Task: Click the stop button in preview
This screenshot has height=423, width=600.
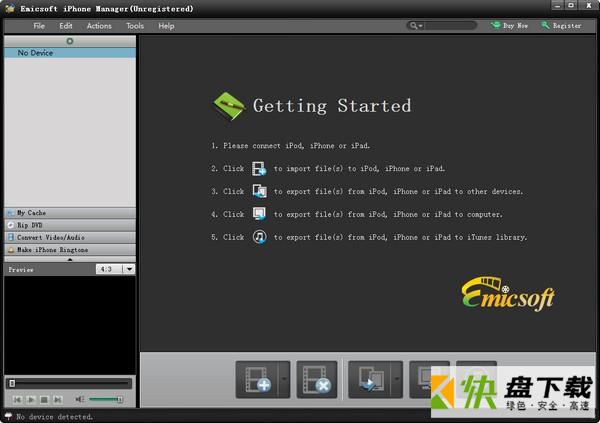Action: pos(44,400)
